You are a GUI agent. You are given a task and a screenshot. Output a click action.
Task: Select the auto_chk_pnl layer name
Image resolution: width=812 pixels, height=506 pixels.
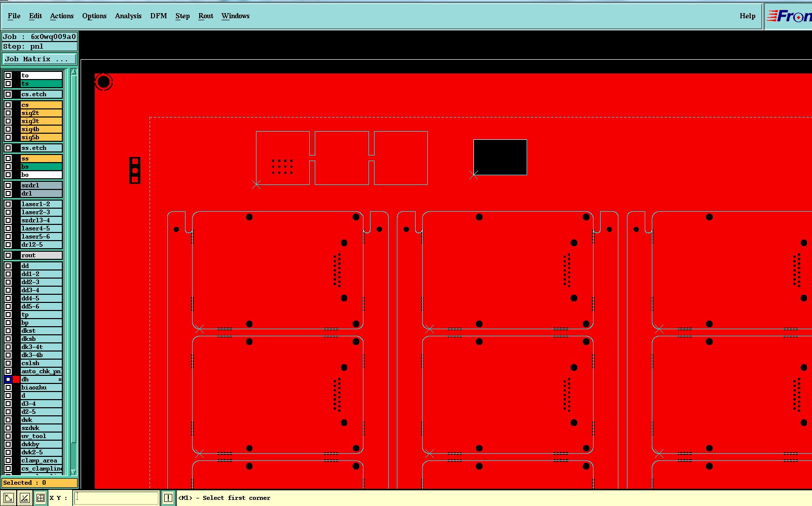point(42,371)
